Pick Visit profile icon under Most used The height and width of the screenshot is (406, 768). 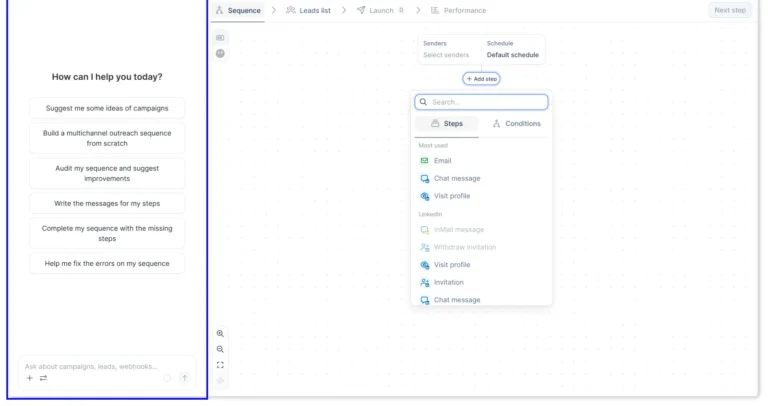[x=425, y=196]
